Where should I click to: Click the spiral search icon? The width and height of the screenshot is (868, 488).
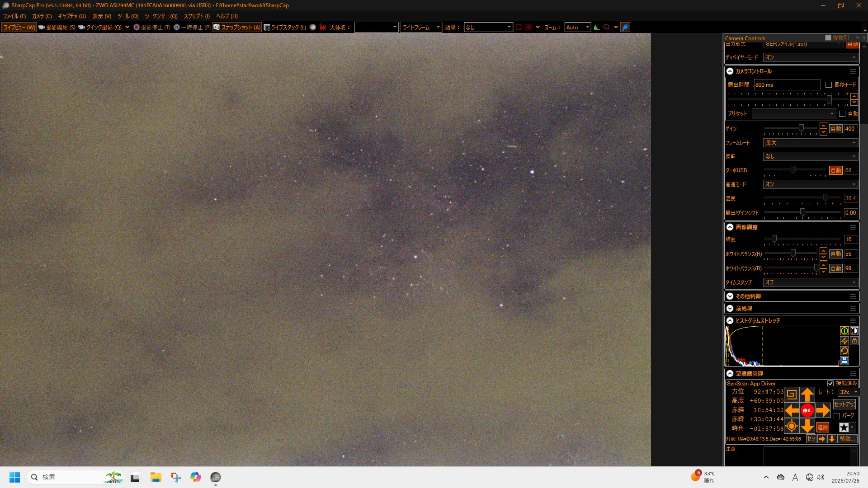click(791, 394)
